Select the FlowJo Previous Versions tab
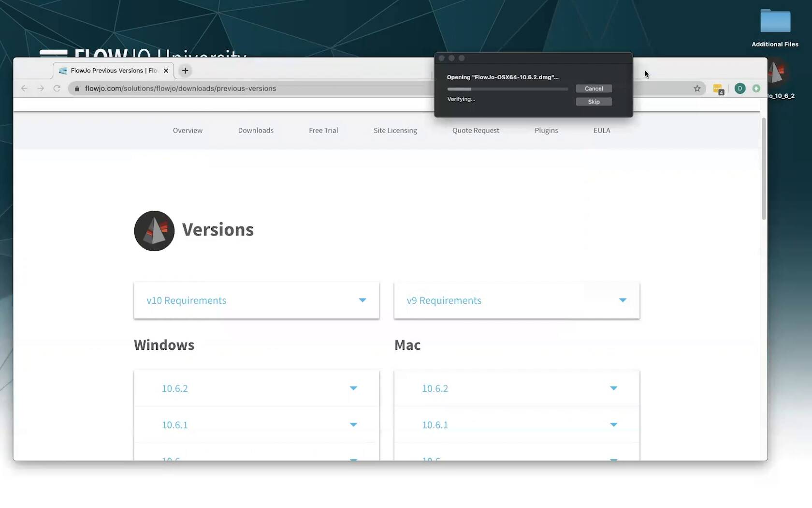The width and height of the screenshot is (812, 508). click(114, 71)
